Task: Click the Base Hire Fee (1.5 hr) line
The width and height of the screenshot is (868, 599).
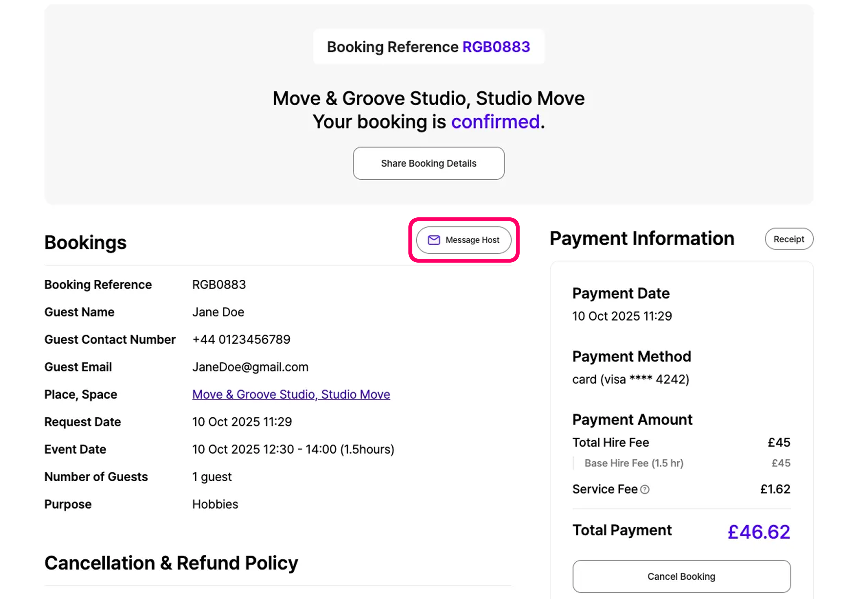Action: pyautogui.click(x=634, y=463)
